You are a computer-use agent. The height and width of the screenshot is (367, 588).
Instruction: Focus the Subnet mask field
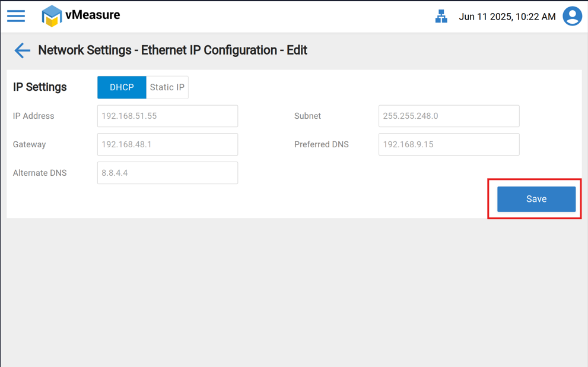pos(449,116)
